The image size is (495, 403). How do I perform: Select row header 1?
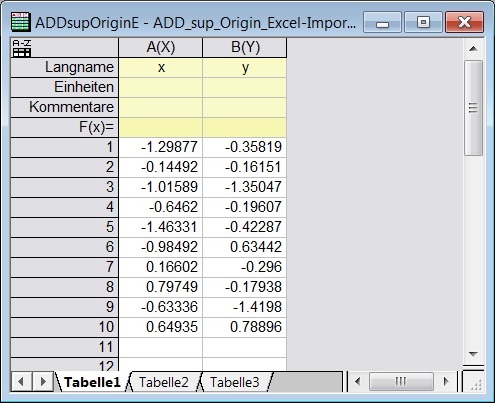coord(65,147)
